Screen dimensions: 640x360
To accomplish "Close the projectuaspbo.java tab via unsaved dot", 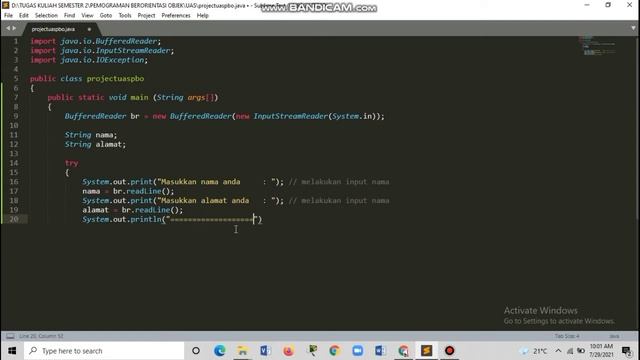I will [x=89, y=29].
